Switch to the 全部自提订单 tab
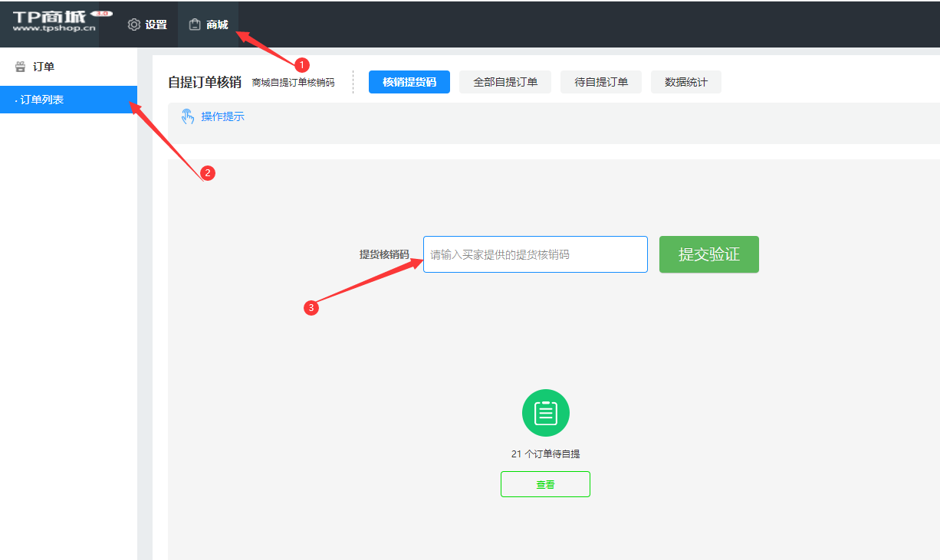Screen dimensions: 940x560 point(505,82)
